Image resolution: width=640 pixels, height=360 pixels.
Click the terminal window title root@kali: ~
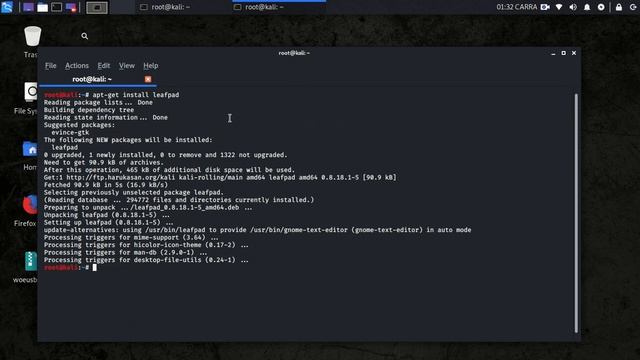294,53
